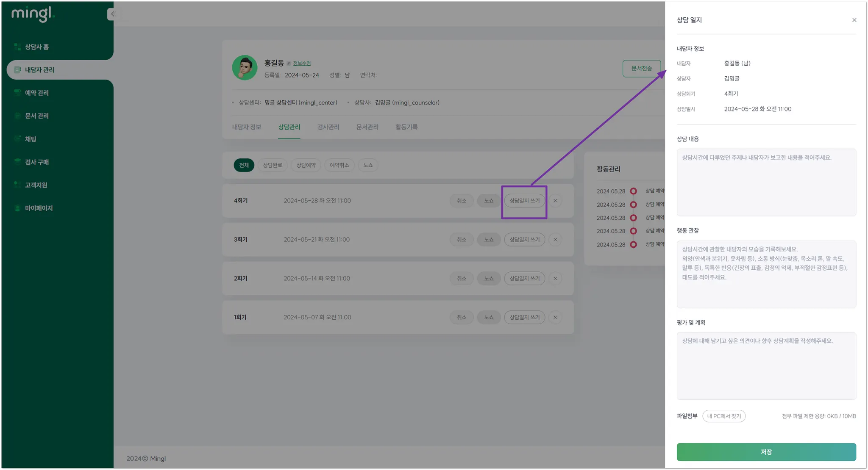Open 문서 관리 sidebar icon
This screenshot has height=470, width=868.
click(x=17, y=116)
